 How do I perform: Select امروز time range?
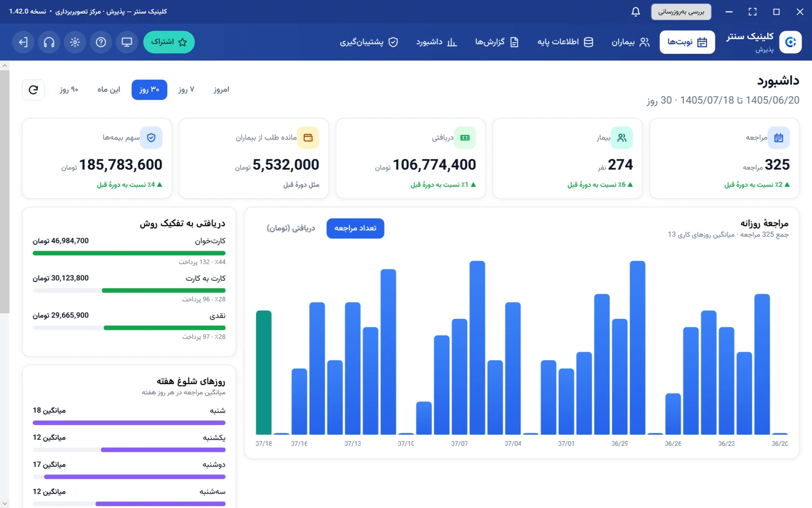click(221, 89)
